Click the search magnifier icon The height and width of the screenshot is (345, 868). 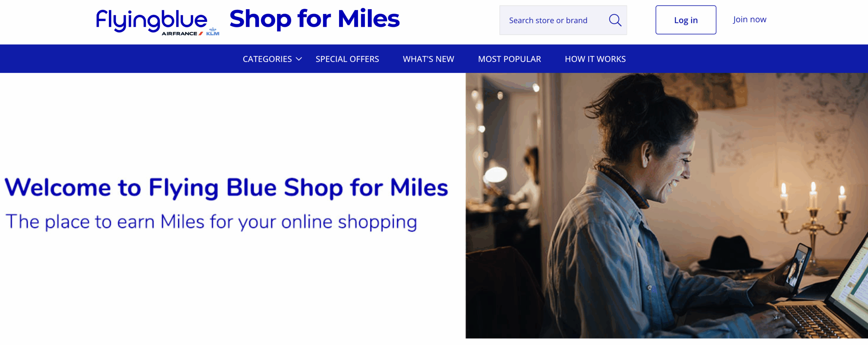click(x=615, y=20)
